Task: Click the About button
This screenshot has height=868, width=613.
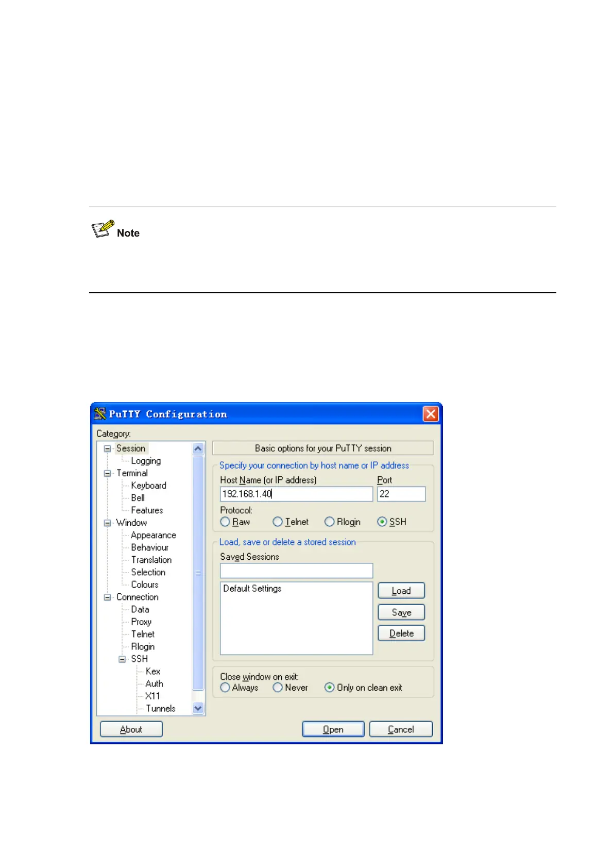Action: (131, 729)
